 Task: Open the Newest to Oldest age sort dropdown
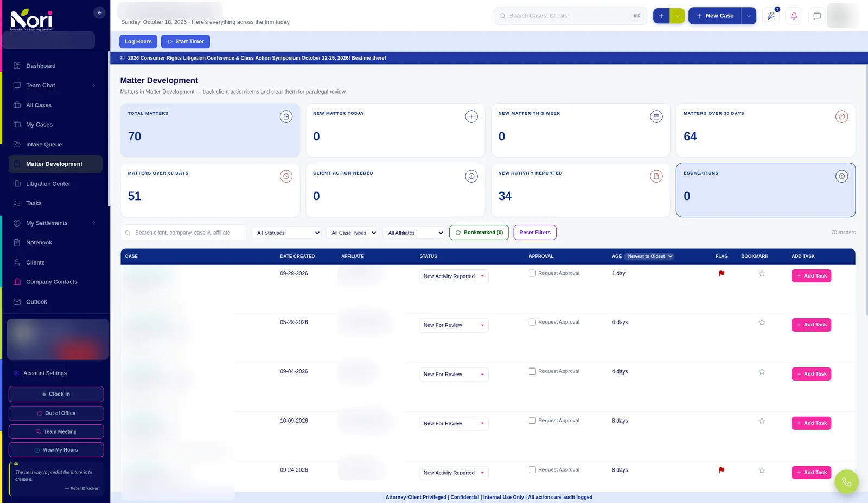649,256
